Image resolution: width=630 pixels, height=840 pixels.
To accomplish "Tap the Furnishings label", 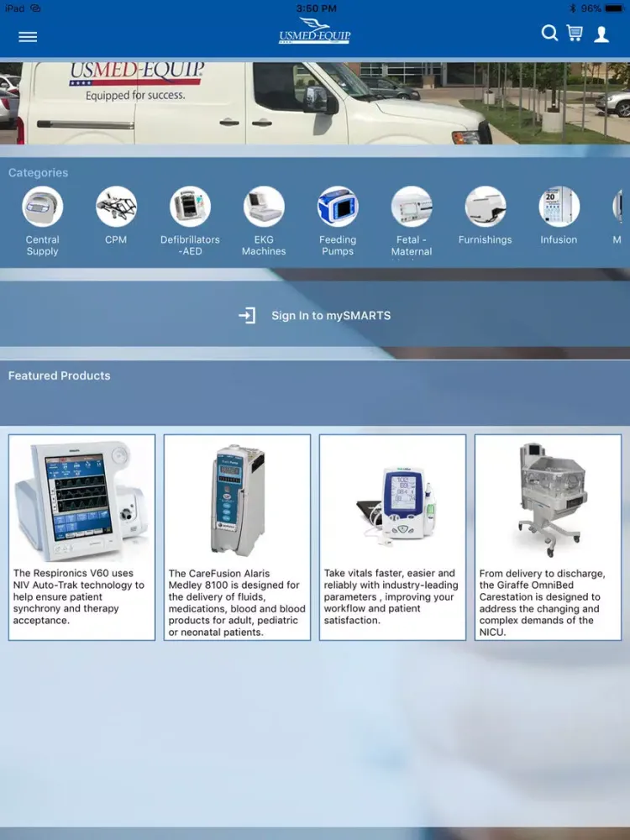I will [486, 239].
